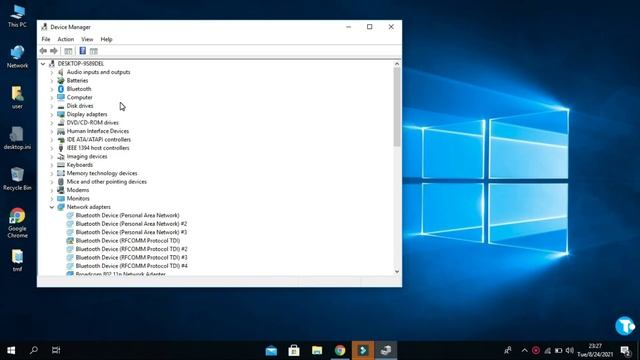Open the Action menu

[x=66, y=39]
